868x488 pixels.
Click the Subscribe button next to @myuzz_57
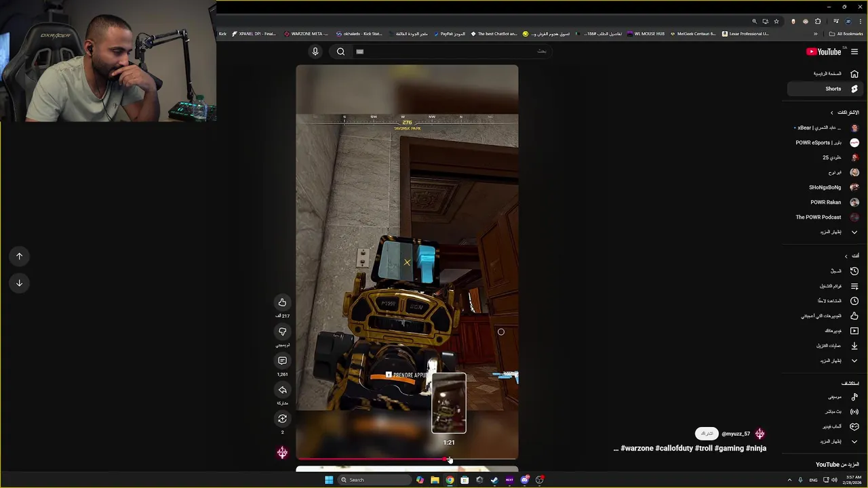pos(707,434)
